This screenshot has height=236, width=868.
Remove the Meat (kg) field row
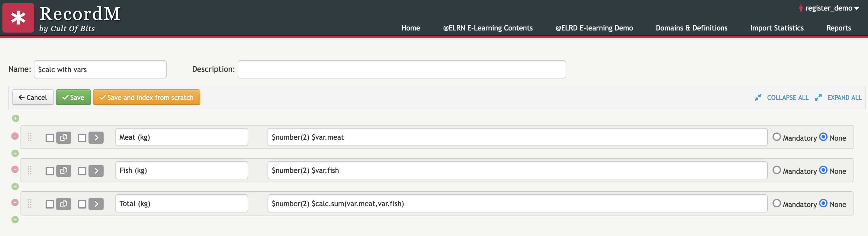pyautogui.click(x=15, y=136)
